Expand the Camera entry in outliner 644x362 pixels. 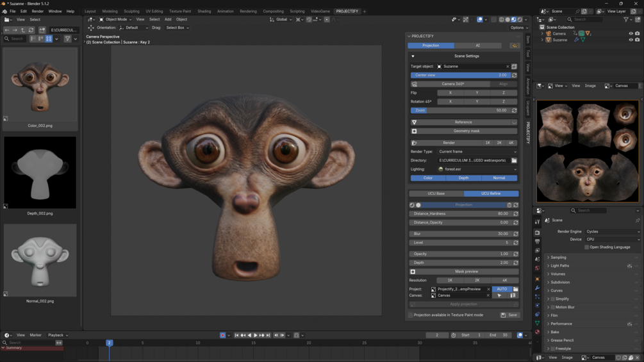click(x=542, y=34)
